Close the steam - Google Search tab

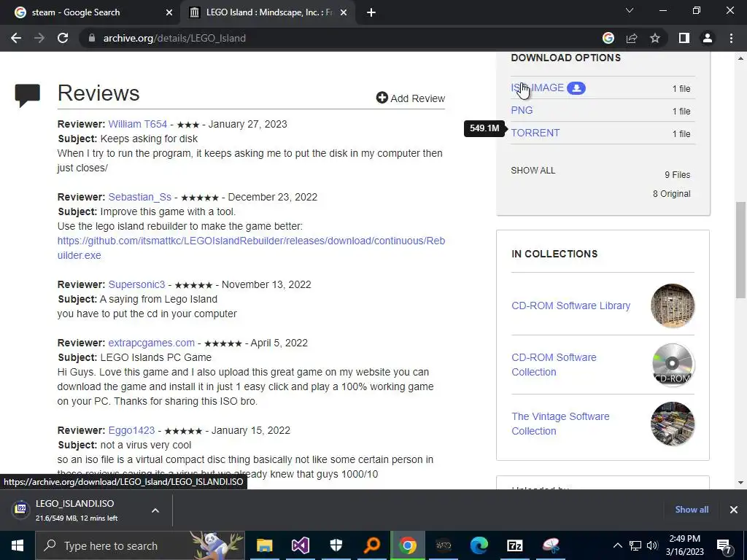pyautogui.click(x=169, y=12)
